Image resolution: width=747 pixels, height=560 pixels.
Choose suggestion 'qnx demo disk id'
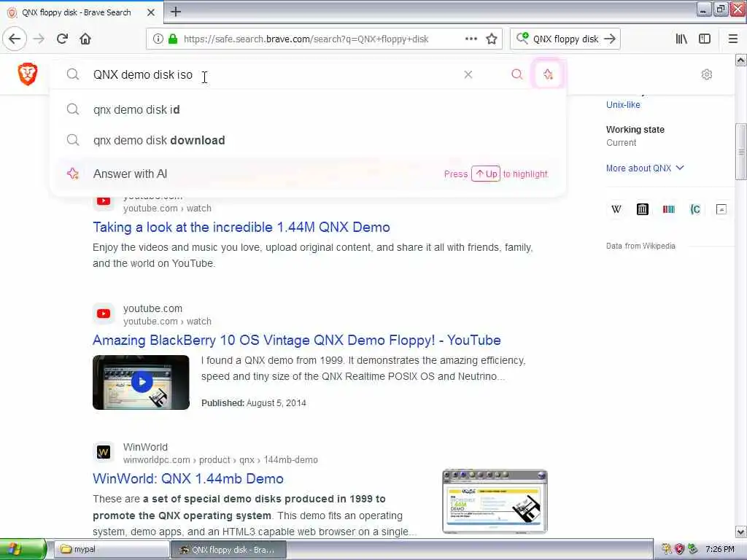[308, 109]
